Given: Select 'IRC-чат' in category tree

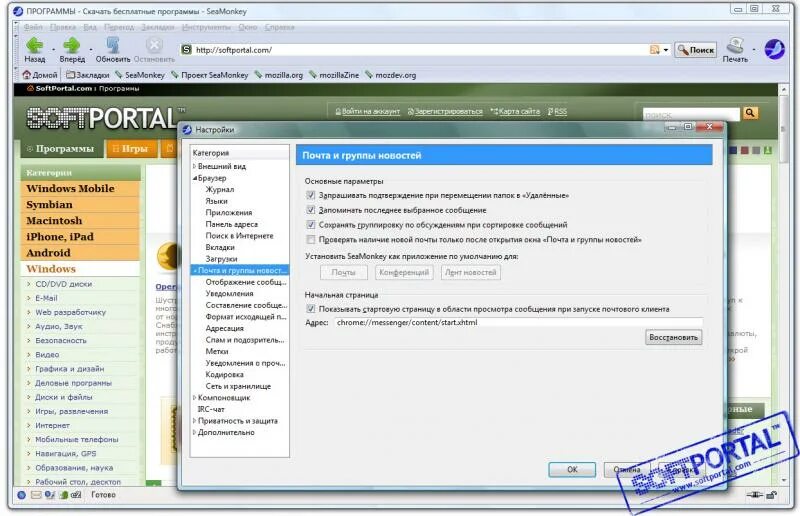Looking at the screenshot, I should [x=211, y=409].
